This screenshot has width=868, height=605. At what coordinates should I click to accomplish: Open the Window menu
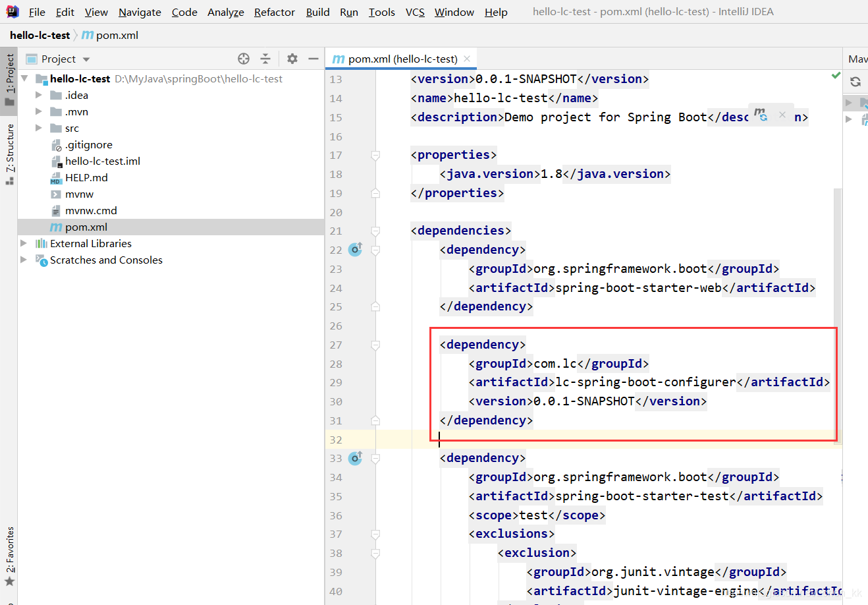[x=454, y=12]
